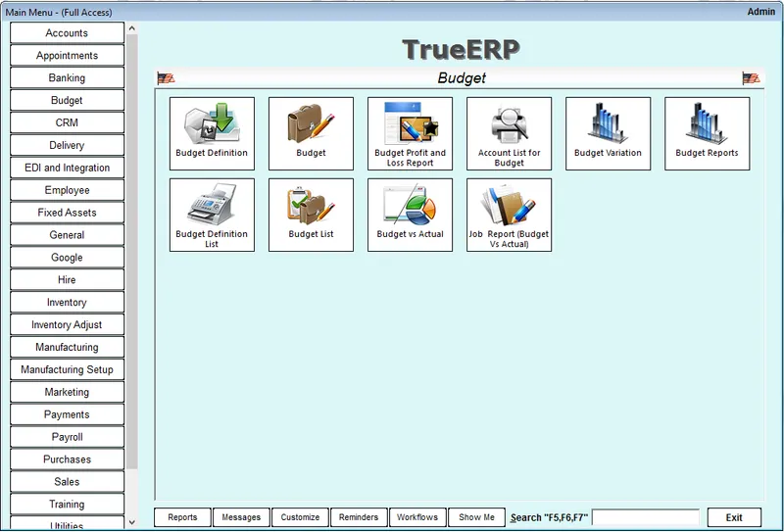Select the Purchases module

[x=67, y=459]
